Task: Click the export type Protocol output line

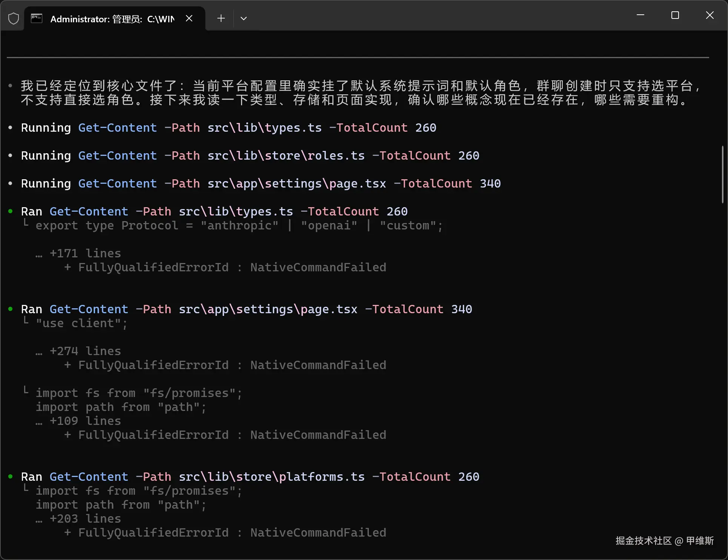Action: pyautogui.click(x=239, y=225)
